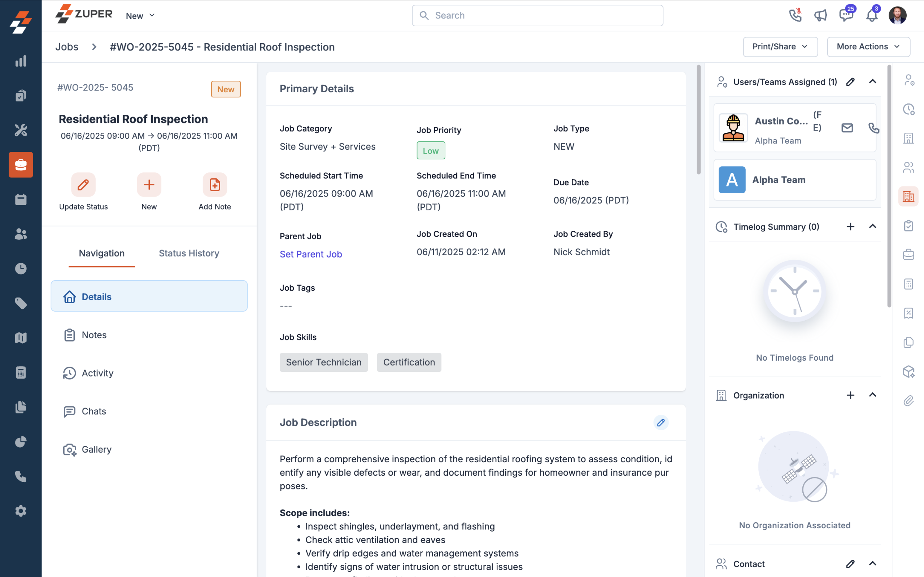Click the email icon for Austin Co
The width and height of the screenshot is (924, 577).
[x=847, y=128]
